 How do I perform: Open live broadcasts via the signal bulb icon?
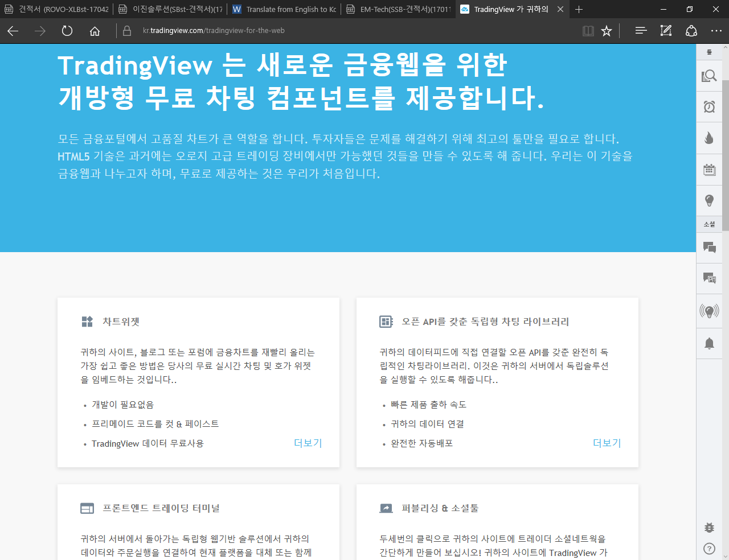tap(709, 311)
